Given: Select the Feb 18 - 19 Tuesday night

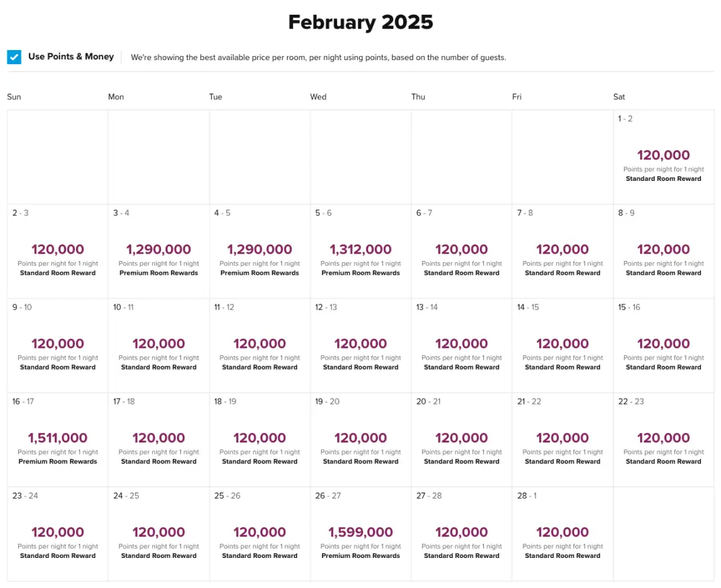Looking at the screenshot, I should click(260, 440).
